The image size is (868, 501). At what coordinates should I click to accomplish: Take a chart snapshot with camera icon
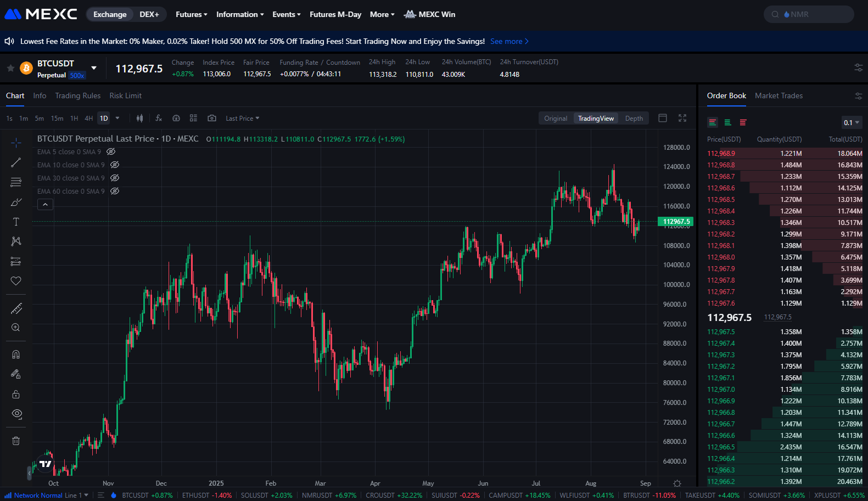click(x=211, y=118)
